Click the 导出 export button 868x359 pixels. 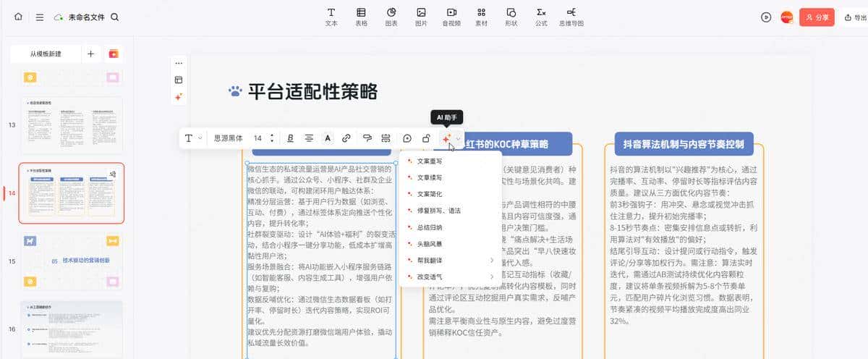pos(854,17)
